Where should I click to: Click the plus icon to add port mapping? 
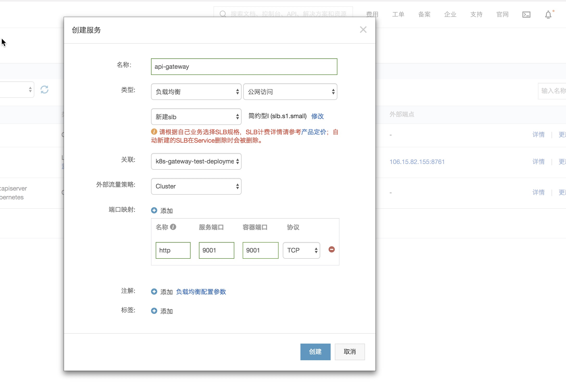pyautogui.click(x=154, y=210)
